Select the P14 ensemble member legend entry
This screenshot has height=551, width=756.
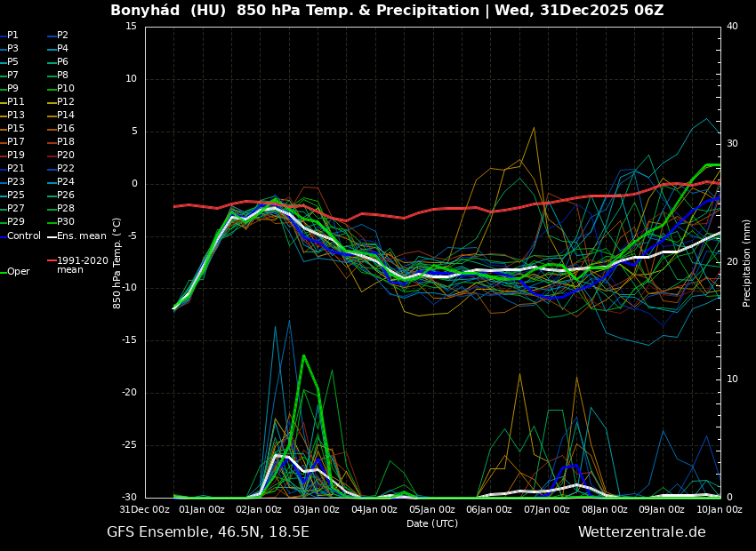tap(66, 116)
